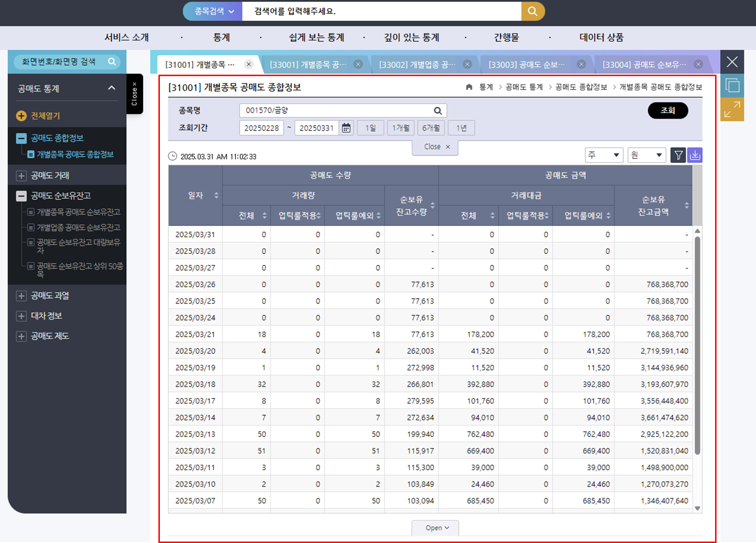Click the orange expand fullscreen icon
Image resolution: width=756 pixels, height=543 pixels.
(732, 109)
